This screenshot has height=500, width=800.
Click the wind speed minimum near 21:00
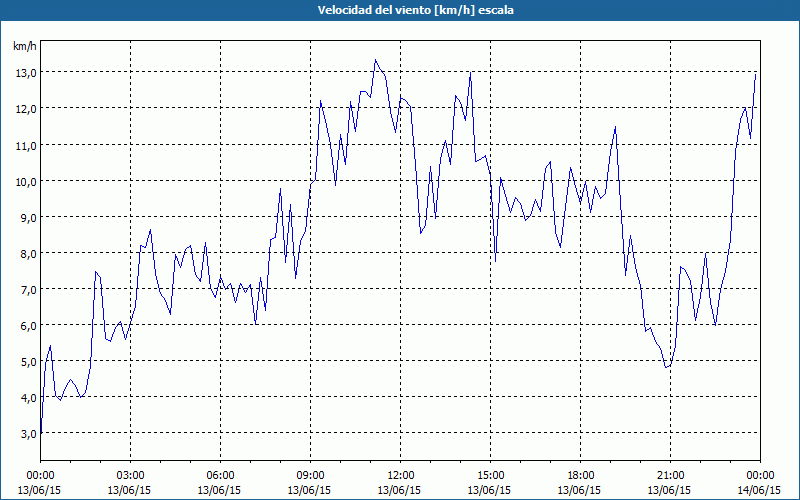(666, 367)
